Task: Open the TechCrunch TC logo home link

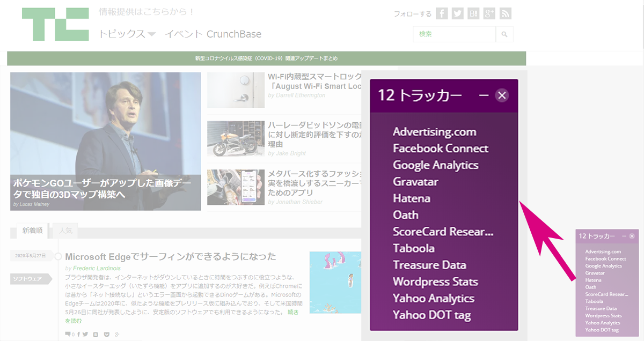Action: click(x=55, y=24)
